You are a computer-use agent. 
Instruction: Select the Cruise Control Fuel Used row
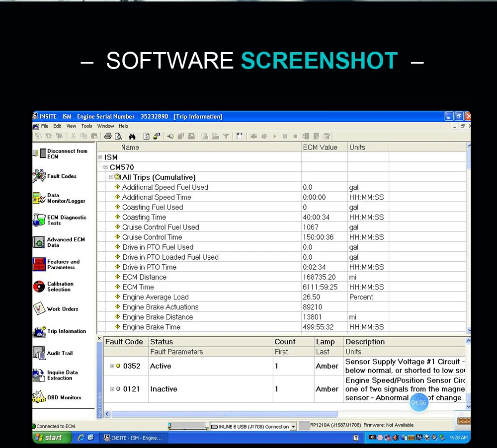pyautogui.click(x=282, y=227)
